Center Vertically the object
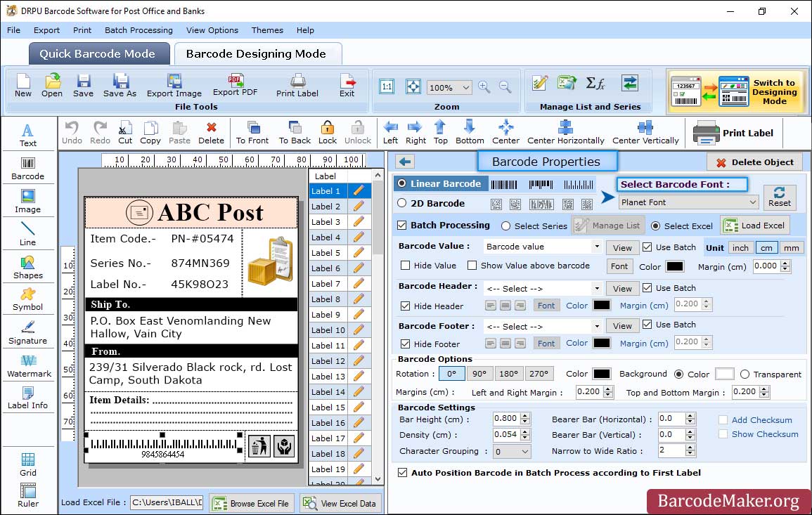The width and height of the screenshot is (812, 515). [x=645, y=133]
